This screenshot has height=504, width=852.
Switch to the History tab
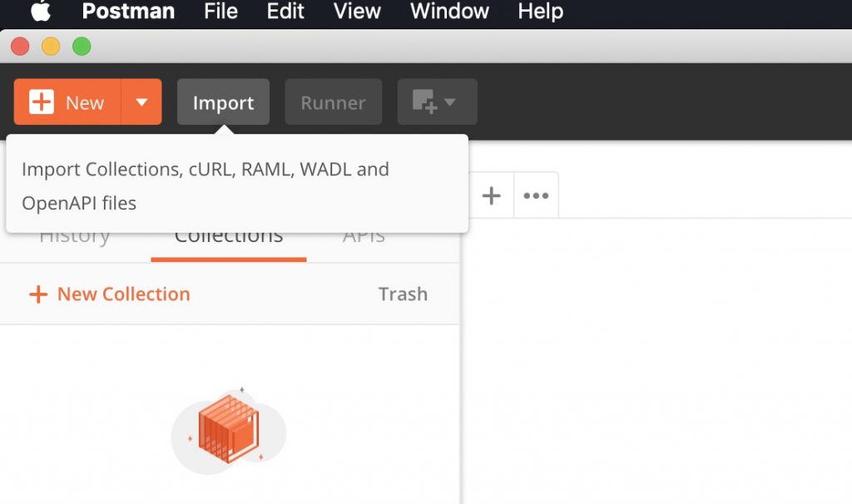point(75,237)
